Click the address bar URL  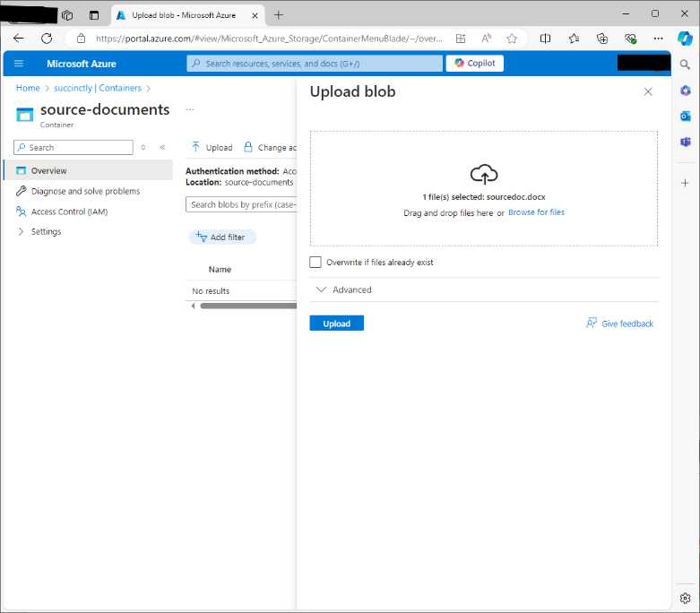[x=269, y=39]
